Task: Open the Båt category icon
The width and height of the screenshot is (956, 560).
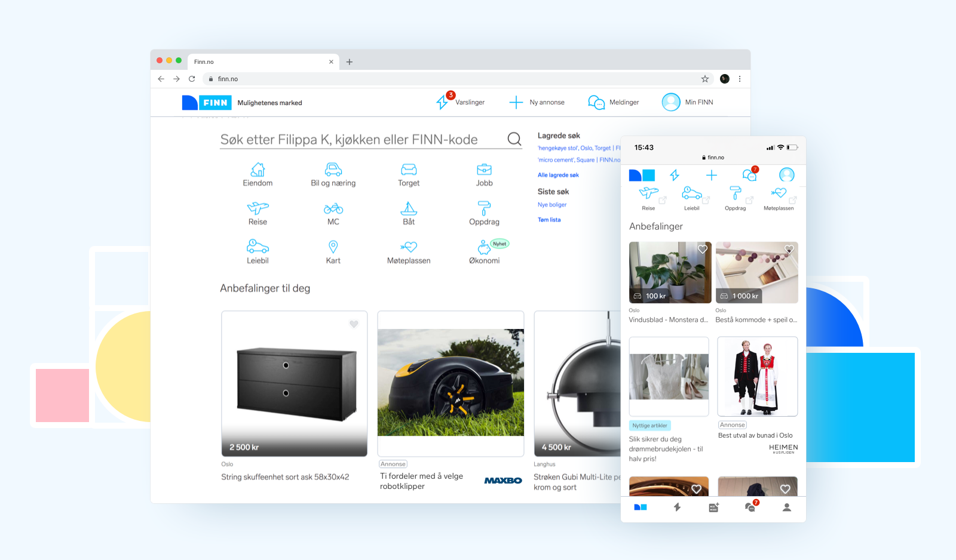Action: coord(409,209)
